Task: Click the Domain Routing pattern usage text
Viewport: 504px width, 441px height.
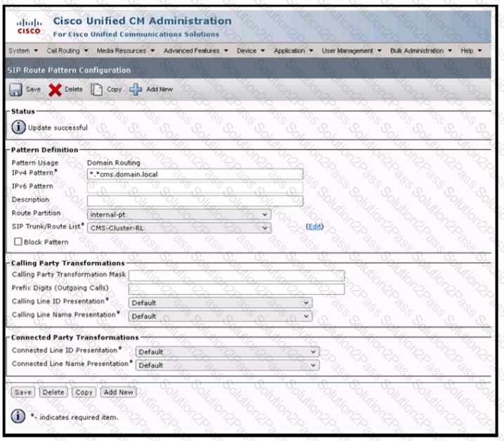Action: click(x=114, y=163)
